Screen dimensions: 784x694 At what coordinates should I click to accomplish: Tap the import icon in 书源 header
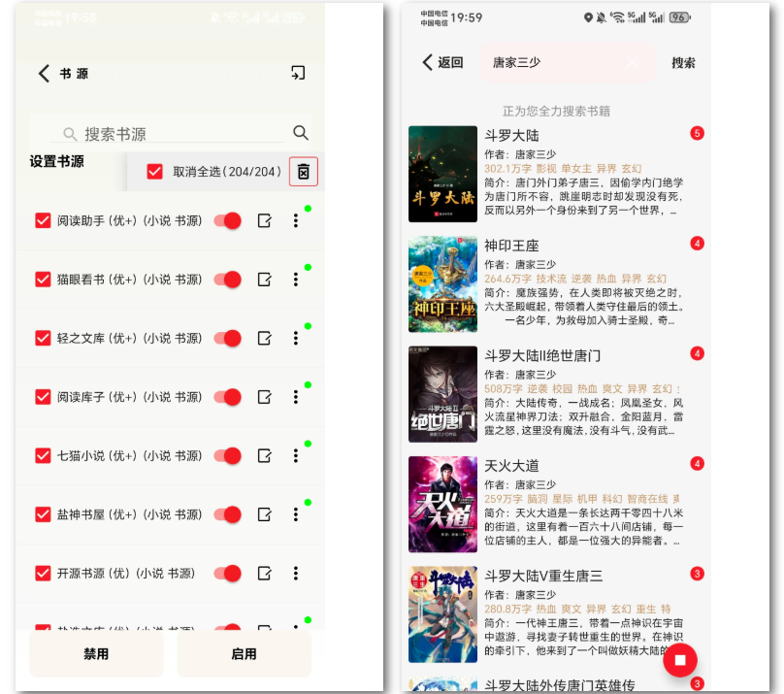tap(298, 73)
